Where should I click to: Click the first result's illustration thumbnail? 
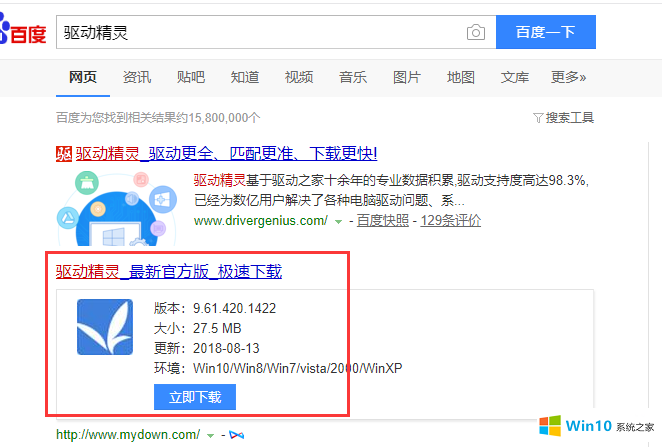tap(117, 208)
